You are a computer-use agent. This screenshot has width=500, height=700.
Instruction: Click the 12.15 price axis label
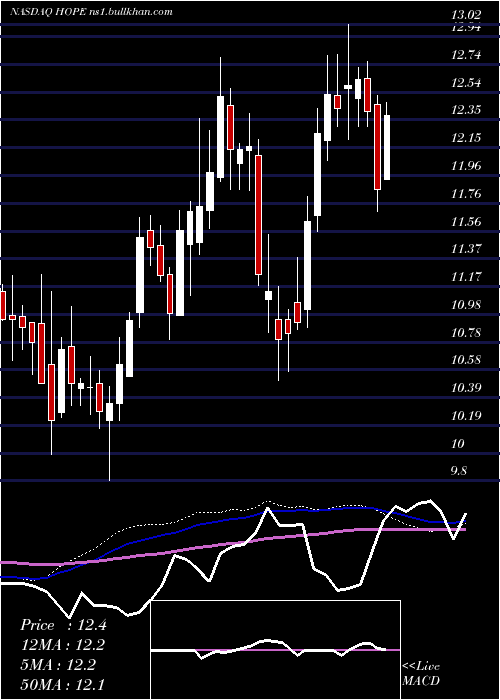point(467,138)
